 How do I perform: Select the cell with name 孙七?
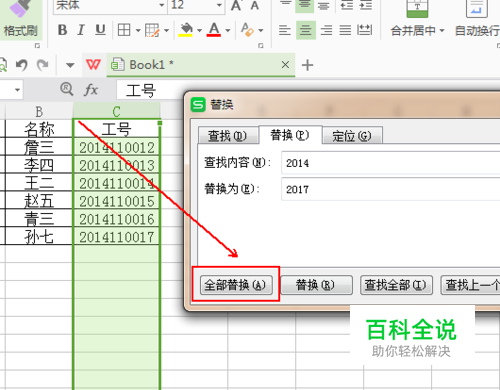click(39, 237)
